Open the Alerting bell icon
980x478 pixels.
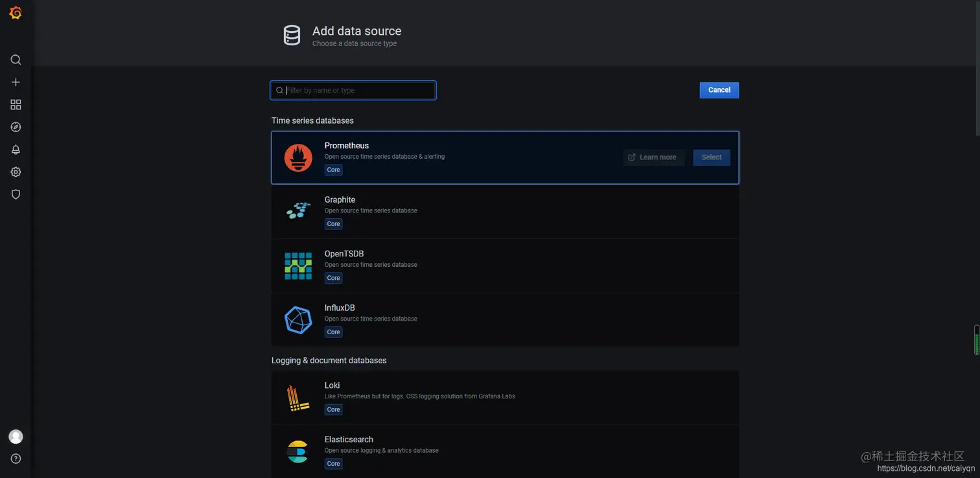tap(16, 150)
